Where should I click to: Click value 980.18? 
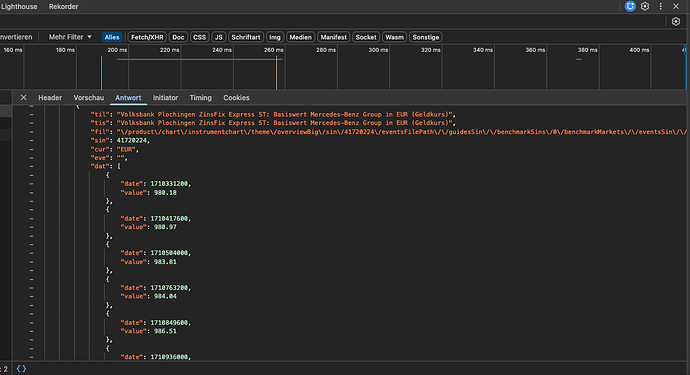(165, 193)
